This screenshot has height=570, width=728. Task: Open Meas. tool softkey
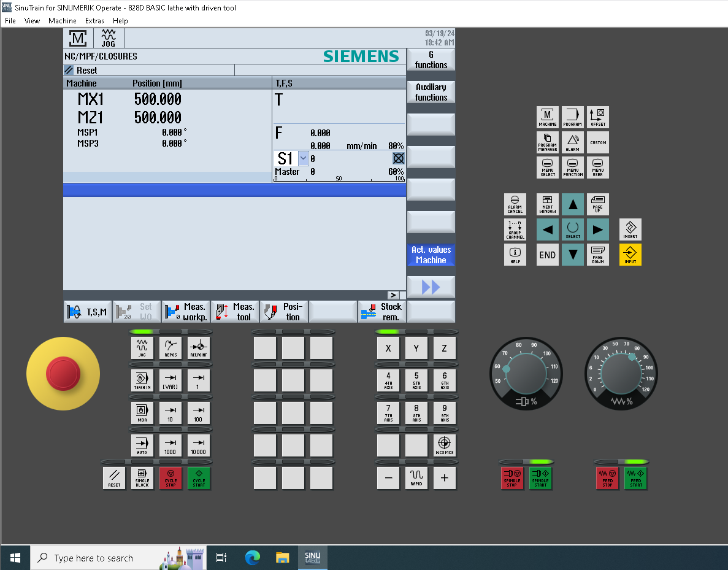coord(235,312)
